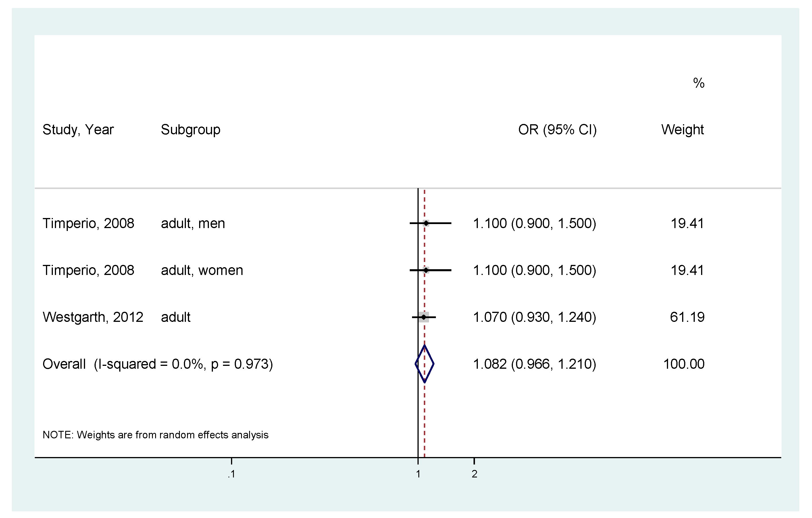Click the overall effect diamond marker
This screenshot has width=812, height=518.
425,364
